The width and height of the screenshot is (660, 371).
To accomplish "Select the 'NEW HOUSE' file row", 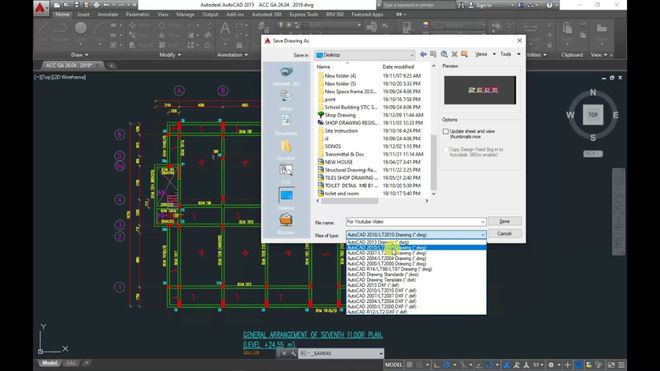I will tap(373, 162).
